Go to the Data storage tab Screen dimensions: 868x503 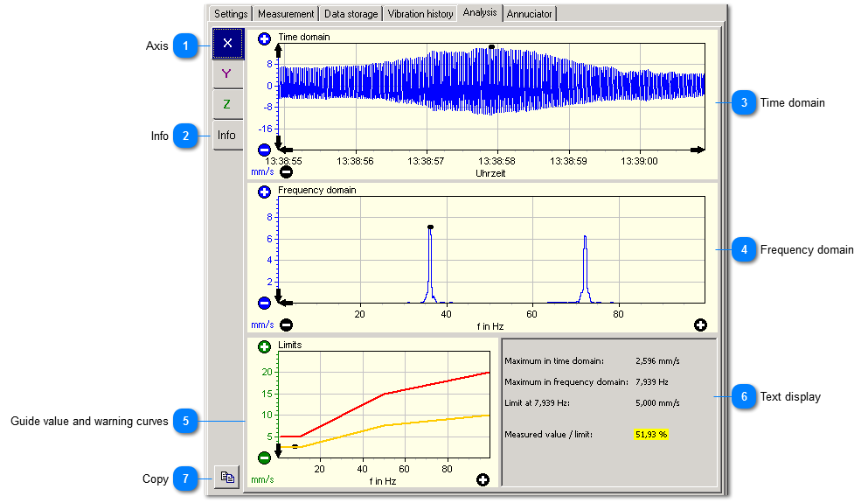click(x=351, y=14)
